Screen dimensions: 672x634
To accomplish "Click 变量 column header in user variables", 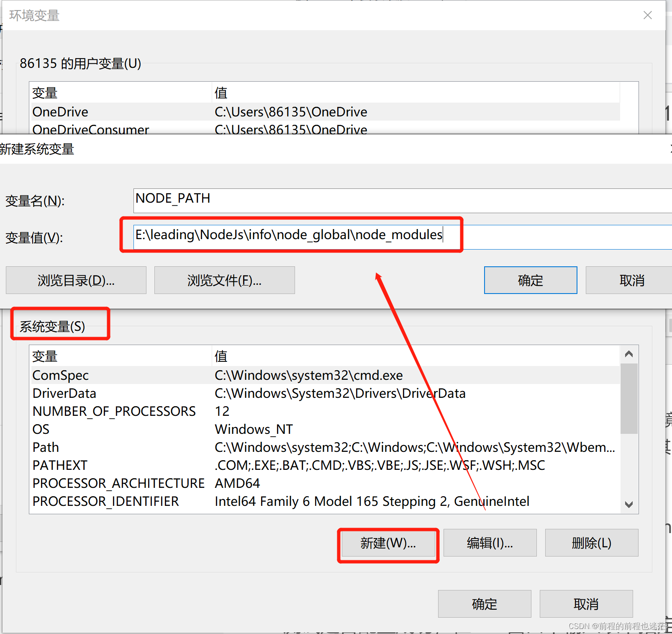I will (121, 93).
